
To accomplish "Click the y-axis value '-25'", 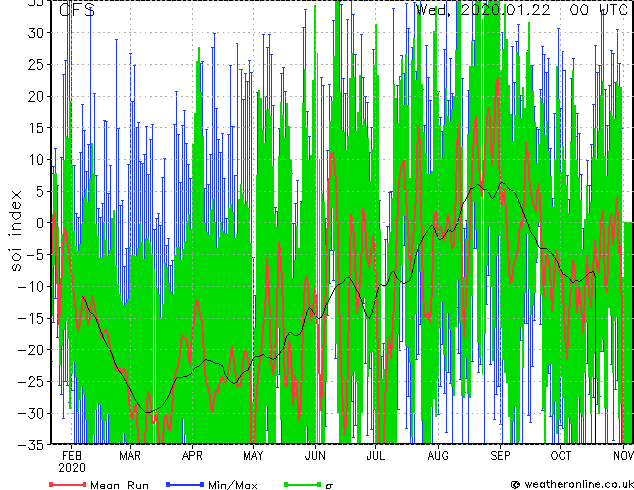I will point(31,382).
